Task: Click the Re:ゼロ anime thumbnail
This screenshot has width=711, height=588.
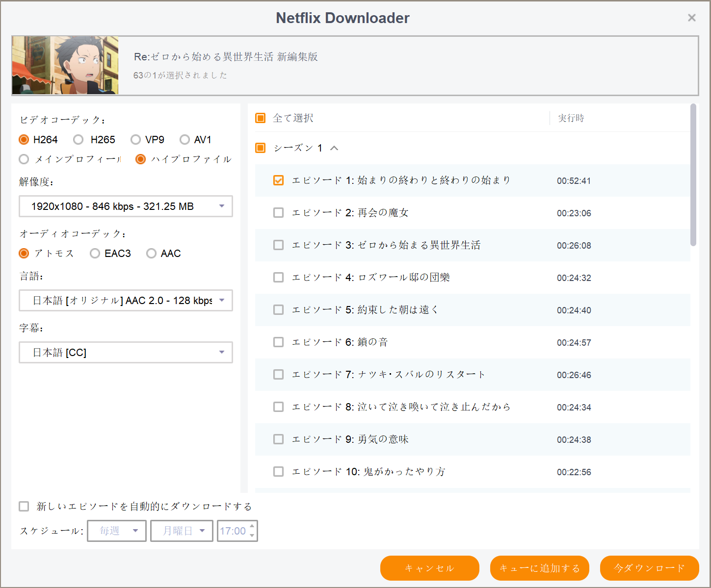Action: (x=65, y=65)
